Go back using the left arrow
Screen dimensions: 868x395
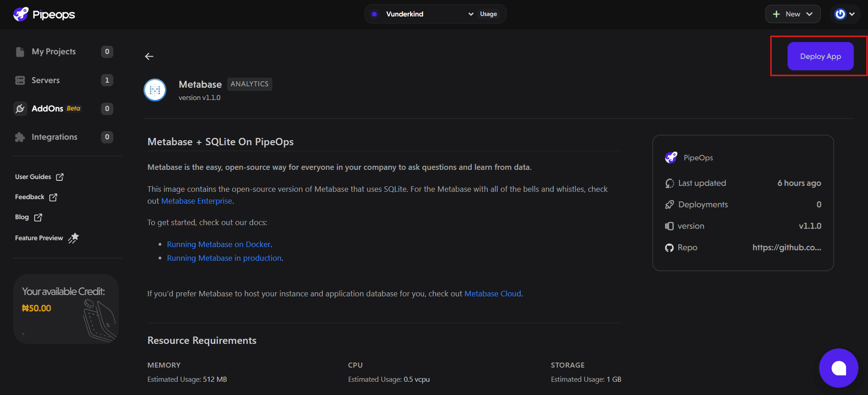tap(149, 56)
